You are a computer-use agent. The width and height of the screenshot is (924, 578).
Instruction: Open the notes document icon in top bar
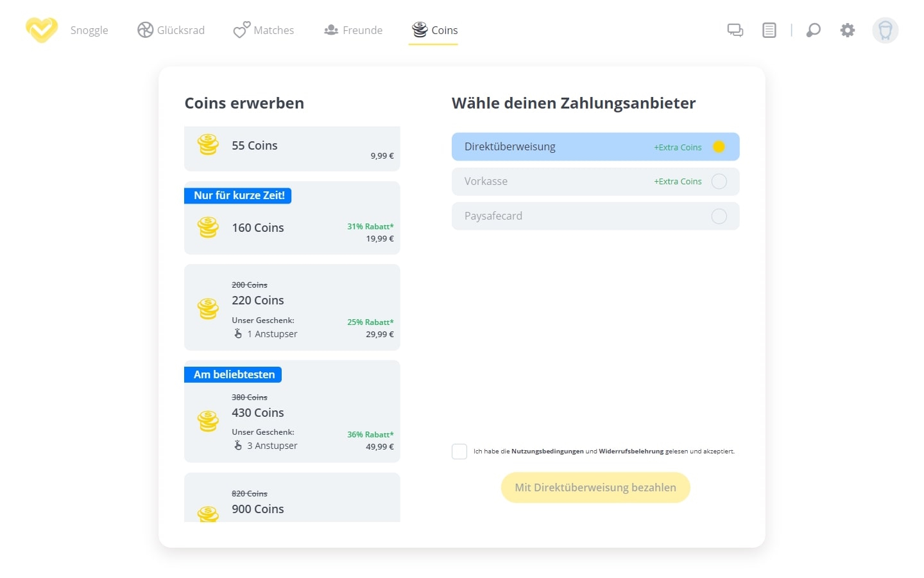(769, 30)
